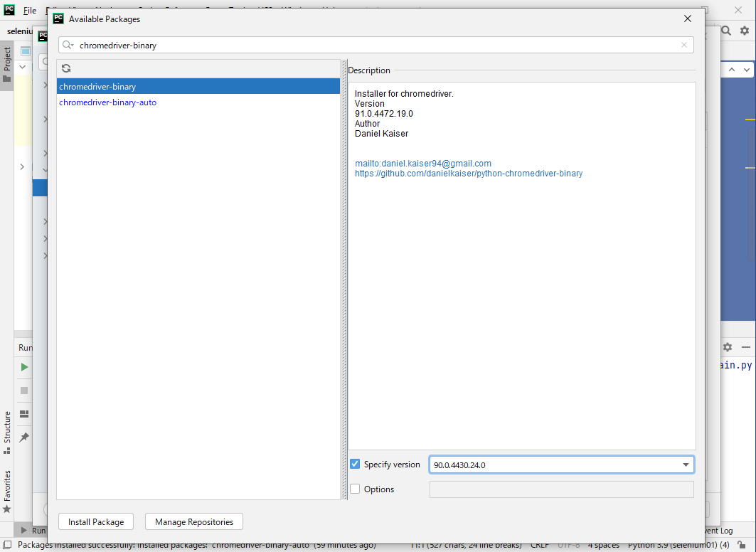Open the version dropdown showing 90.0.4430.24.0
The width and height of the screenshot is (756, 552).
[686, 465]
